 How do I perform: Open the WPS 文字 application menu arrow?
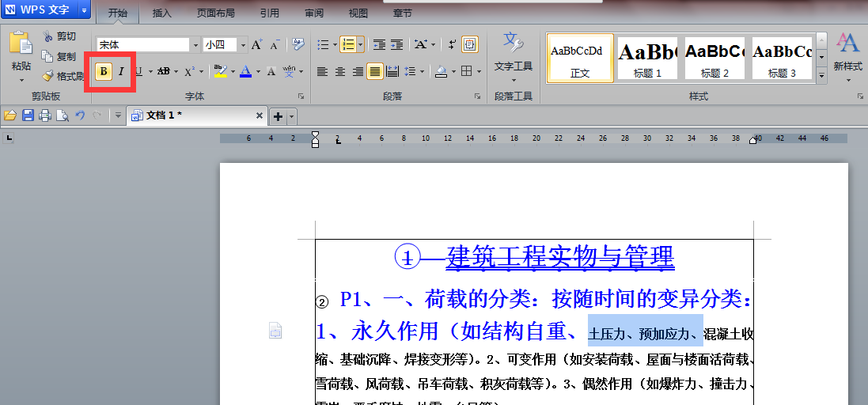click(x=84, y=9)
